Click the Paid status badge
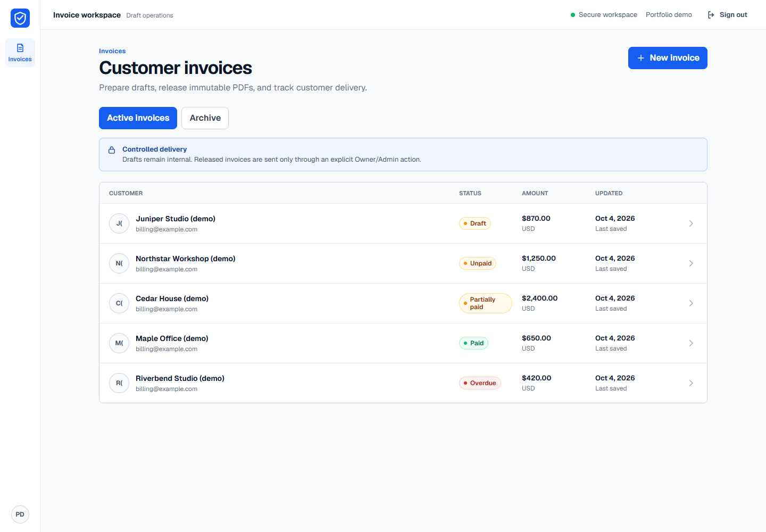The width and height of the screenshot is (766, 532). [473, 343]
